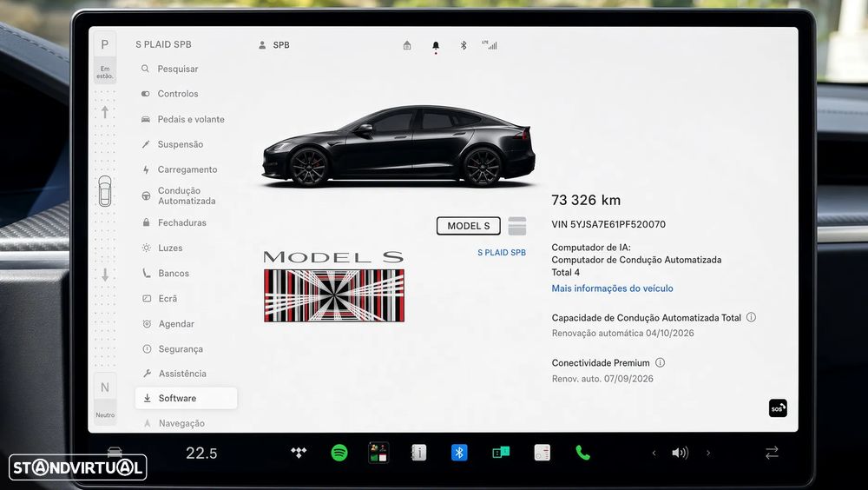This screenshot has height=490, width=868.
Task: Open the Carregamento charging menu
Action: coord(180,169)
